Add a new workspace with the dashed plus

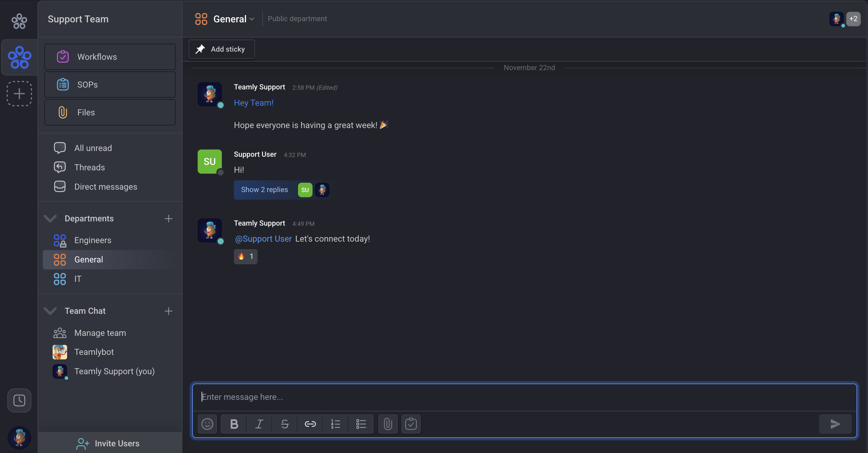pos(19,93)
